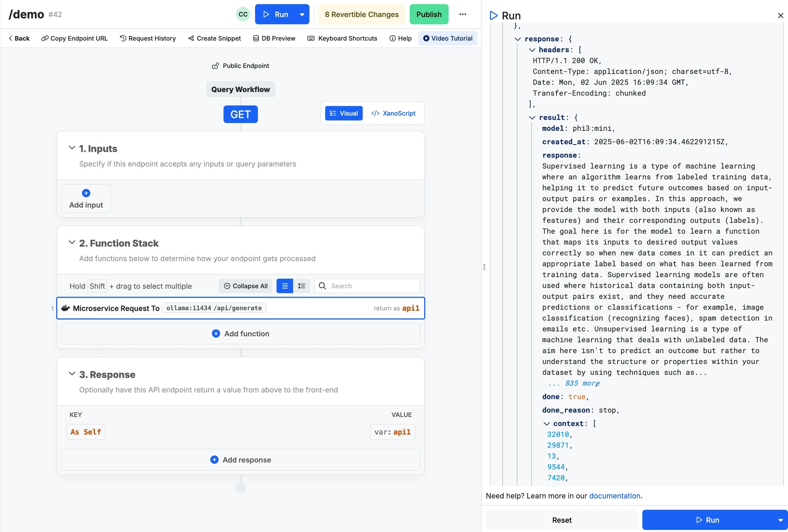Image resolution: width=788 pixels, height=532 pixels.
Task: Switch to expanded numbered list view
Action: 301,286
